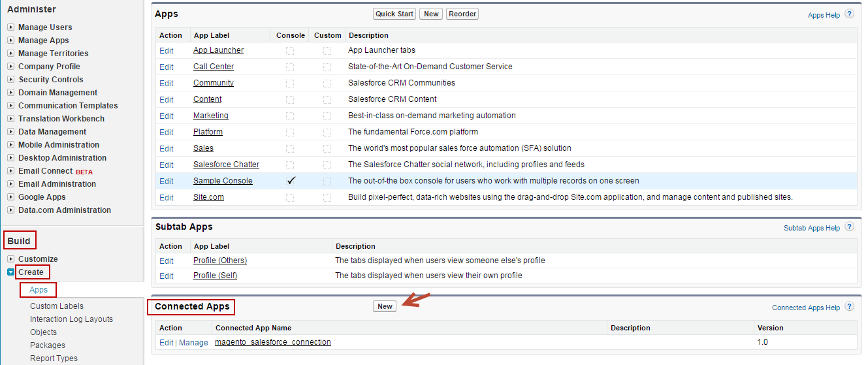
Task: Toggle Custom checkbox for Marketing row
Action: tap(327, 116)
